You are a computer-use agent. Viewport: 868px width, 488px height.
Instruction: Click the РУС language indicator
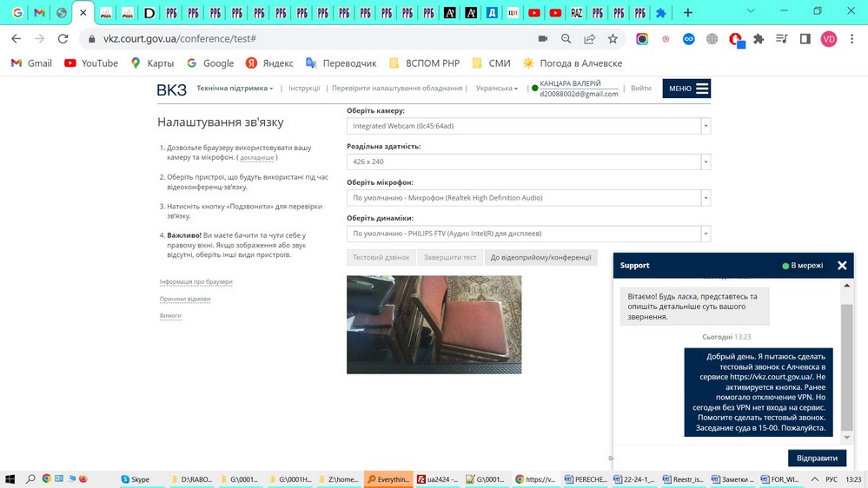tap(832, 479)
